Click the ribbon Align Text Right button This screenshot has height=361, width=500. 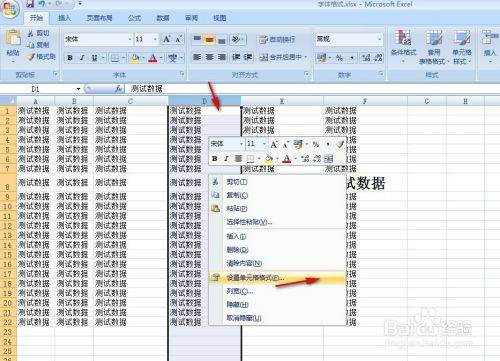point(222,57)
